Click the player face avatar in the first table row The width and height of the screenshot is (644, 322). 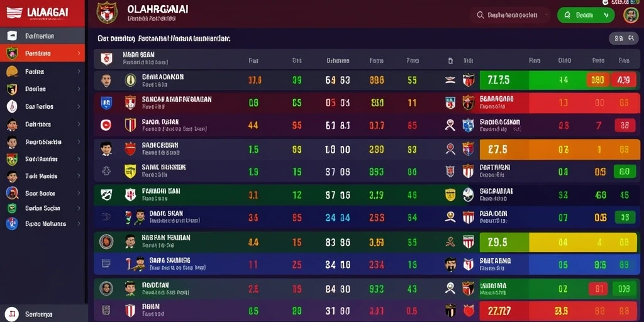coord(106,80)
